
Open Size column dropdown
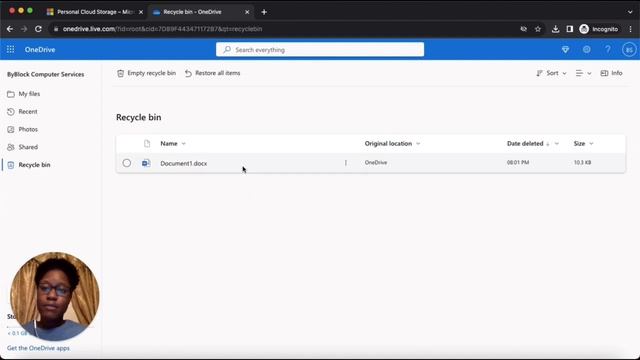click(x=591, y=144)
